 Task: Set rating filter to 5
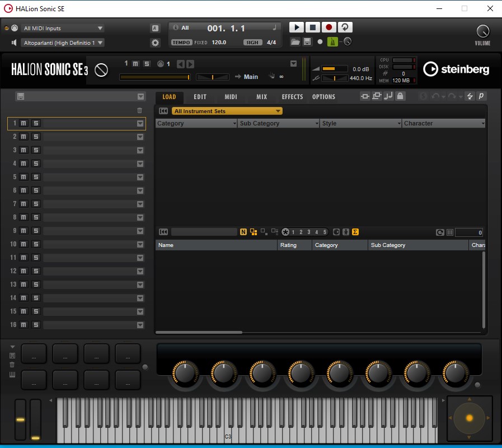tap(325, 232)
